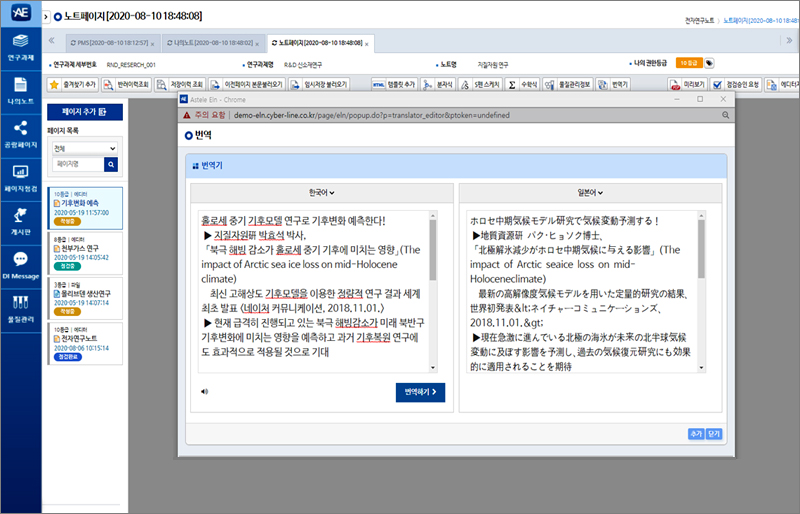This screenshot has width=800, height=514.
Task: Click the 페이지 추가 button
Action: 84,112
